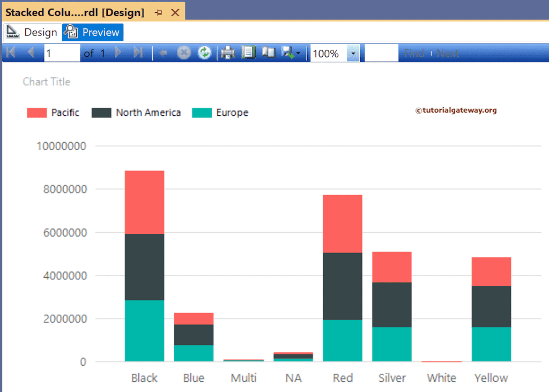The height and width of the screenshot is (392, 549).
Task: Click the Back to parent report arrow
Action: (x=165, y=52)
